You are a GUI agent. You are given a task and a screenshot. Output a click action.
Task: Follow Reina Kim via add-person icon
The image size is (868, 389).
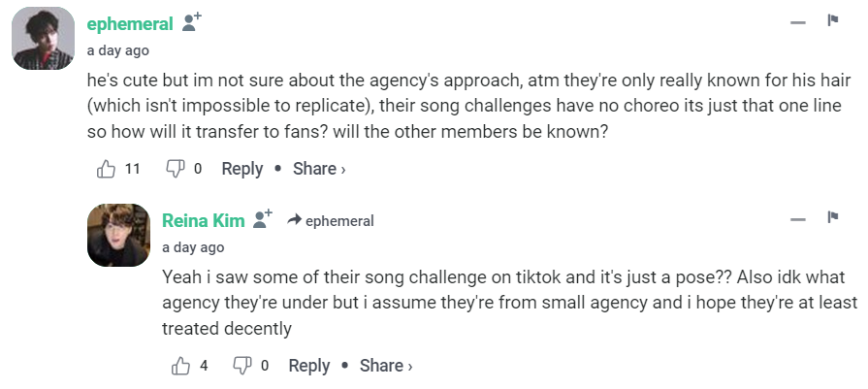tap(263, 220)
